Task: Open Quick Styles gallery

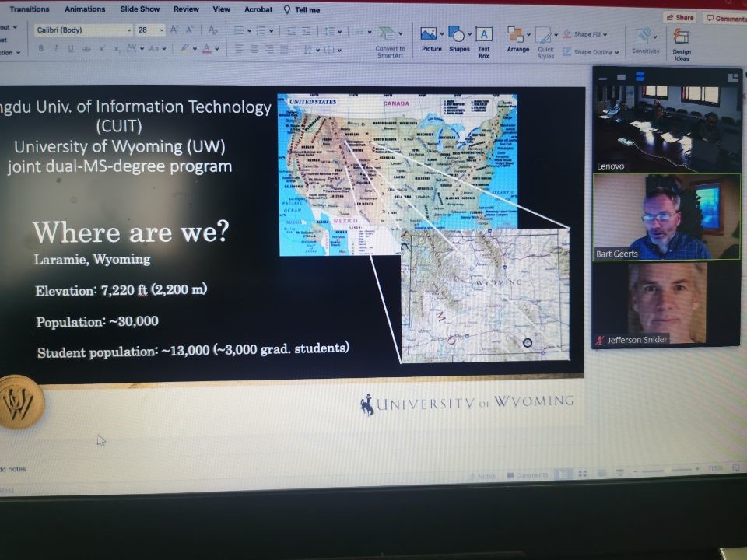Action: tap(546, 43)
